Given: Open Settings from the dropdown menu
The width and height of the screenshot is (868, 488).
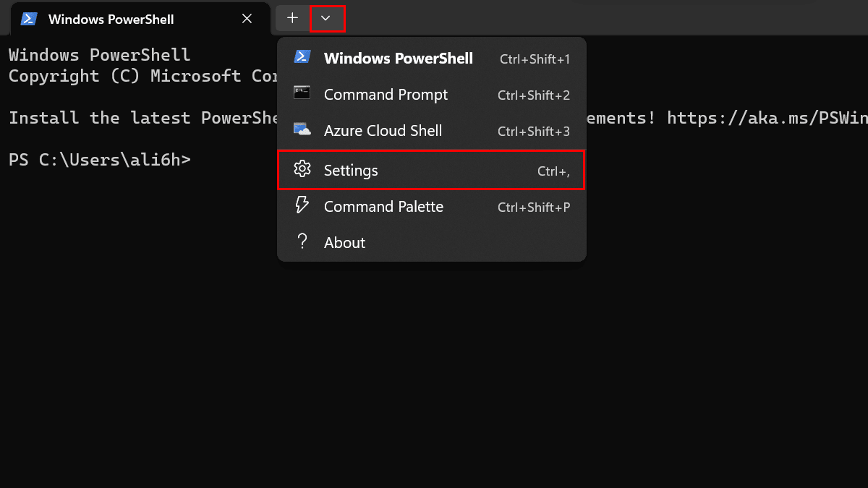Looking at the screenshot, I should 351,171.
